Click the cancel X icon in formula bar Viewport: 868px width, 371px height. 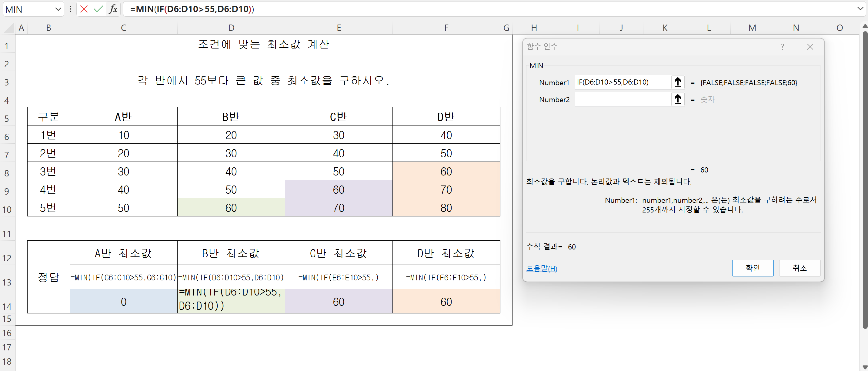point(84,9)
